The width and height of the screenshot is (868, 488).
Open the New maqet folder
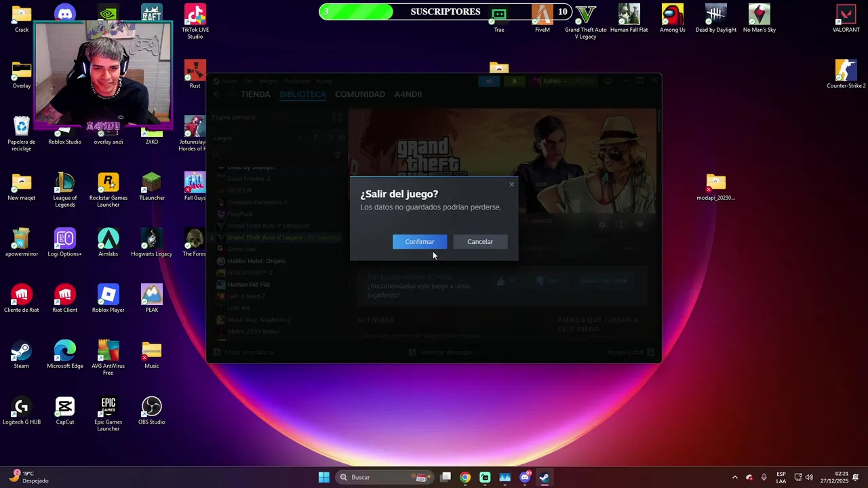click(x=22, y=187)
